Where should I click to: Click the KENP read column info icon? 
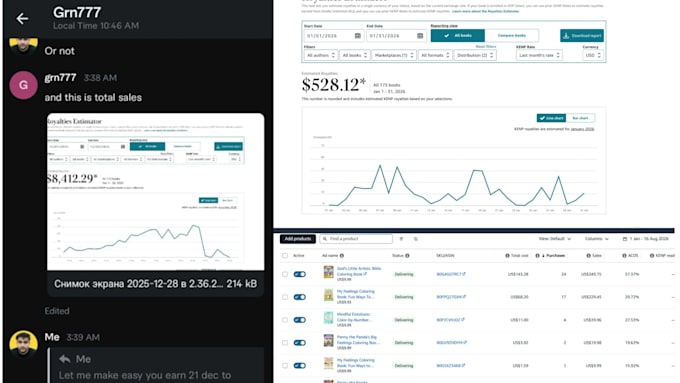(x=651, y=256)
